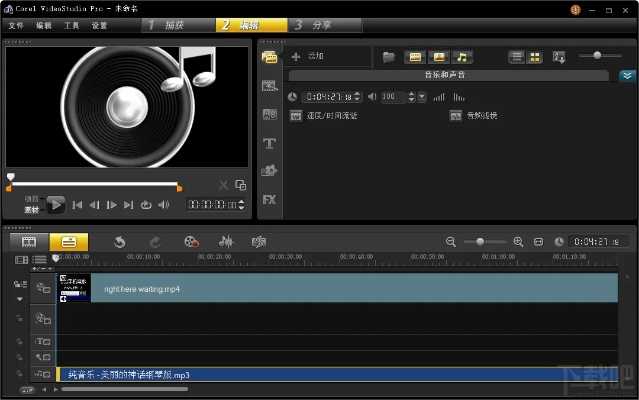639x400 pixels.
Task: Toggle show videos in library
Action: pos(414,57)
